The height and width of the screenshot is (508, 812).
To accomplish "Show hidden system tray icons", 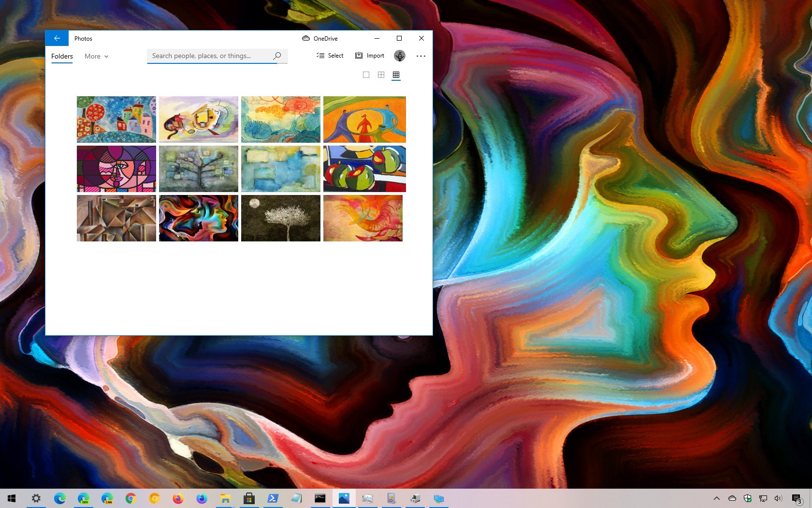I will 717,498.
